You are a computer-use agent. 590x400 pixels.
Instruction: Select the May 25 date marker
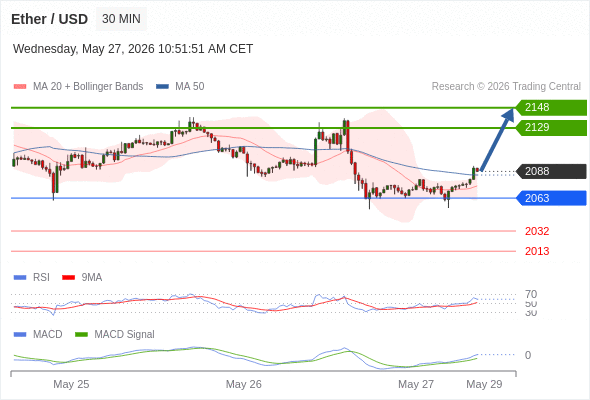click(71, 384)
